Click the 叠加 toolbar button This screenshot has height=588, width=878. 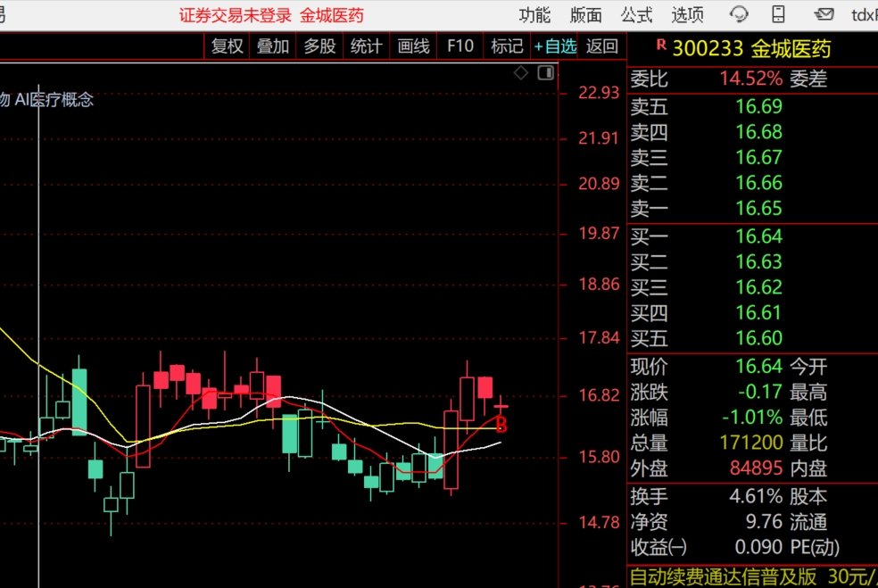[x=273, y=46]
